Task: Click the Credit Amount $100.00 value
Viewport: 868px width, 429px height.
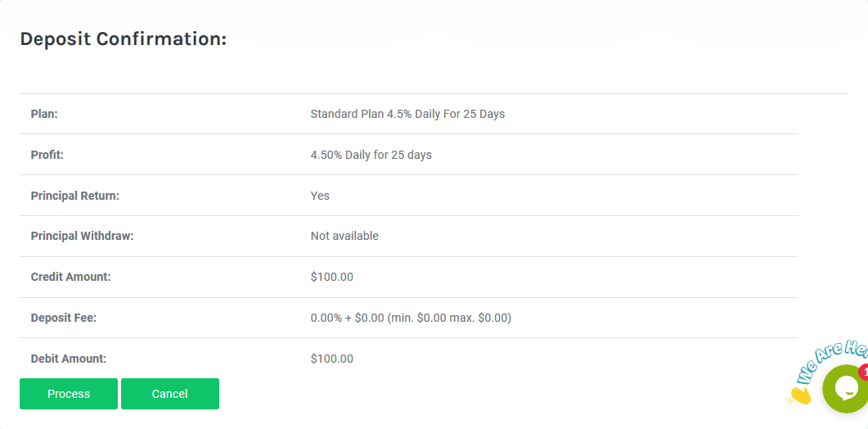Action: (331, 277)
